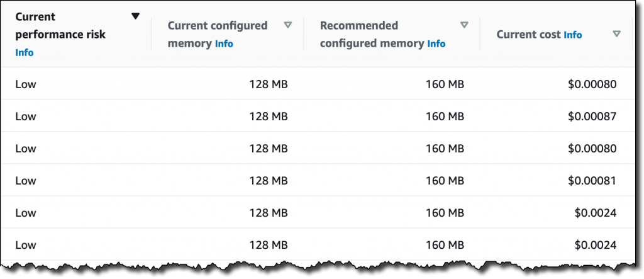Click the first row's 160 MB recommendation
644x279 pixels.
click(x=445, y=84)
